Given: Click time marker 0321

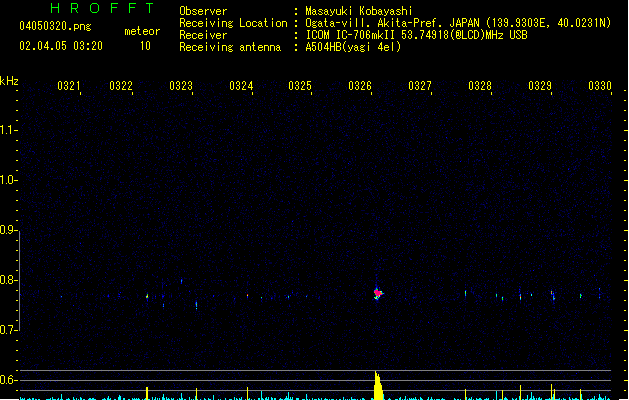Looking at the screenshot, I should 69,86.
